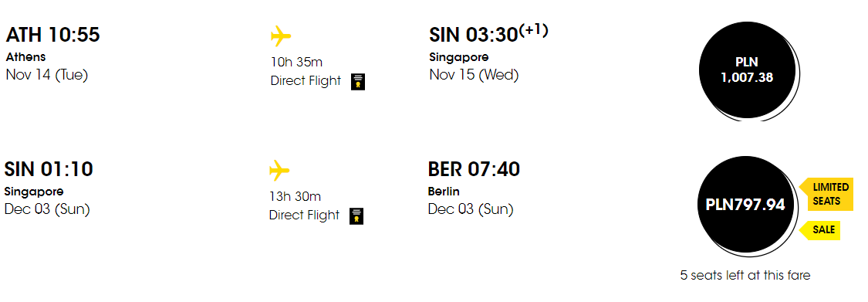Open fare rules icon beside 10h 35m Direct Flight
Image resolution: width=868 pixels, height=302 pixels.
pos(357,81)
